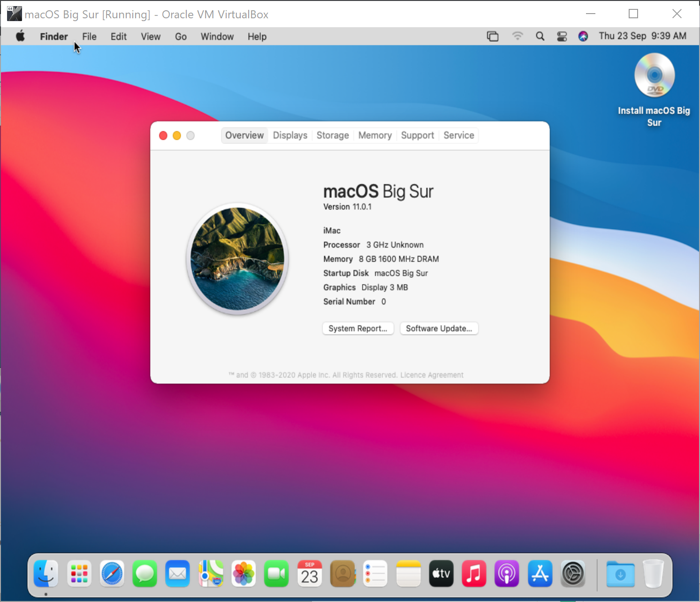Launch Maps from the Dock
700x602 pixels.
pyautogui.click(x=211, y=573)
